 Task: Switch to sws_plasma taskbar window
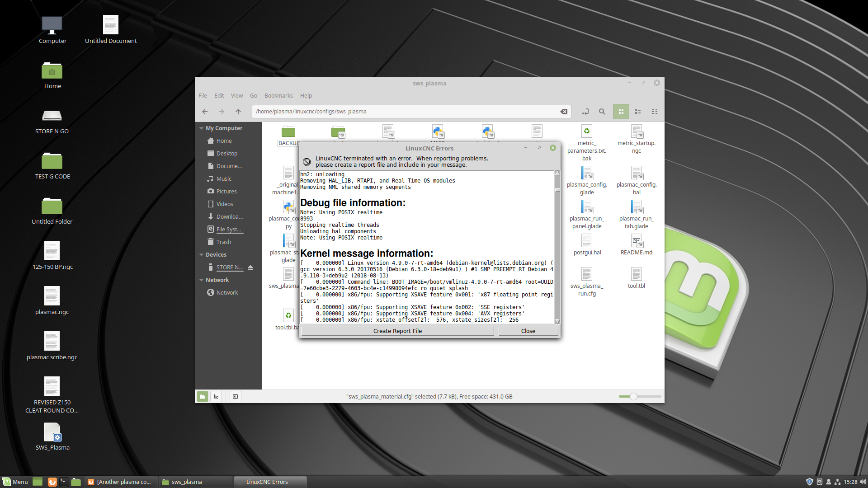point(195,482)
